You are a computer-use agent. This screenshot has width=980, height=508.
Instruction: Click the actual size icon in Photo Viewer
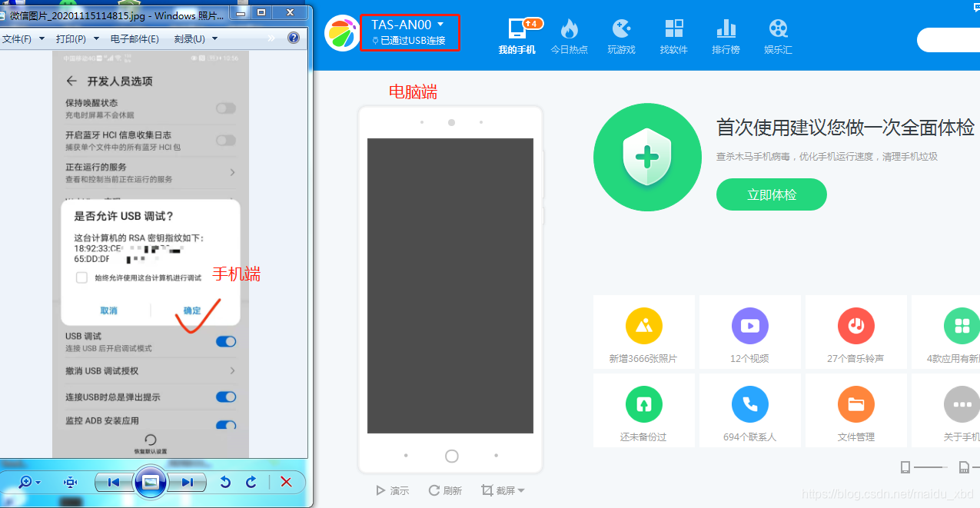(x=71, y=482)
